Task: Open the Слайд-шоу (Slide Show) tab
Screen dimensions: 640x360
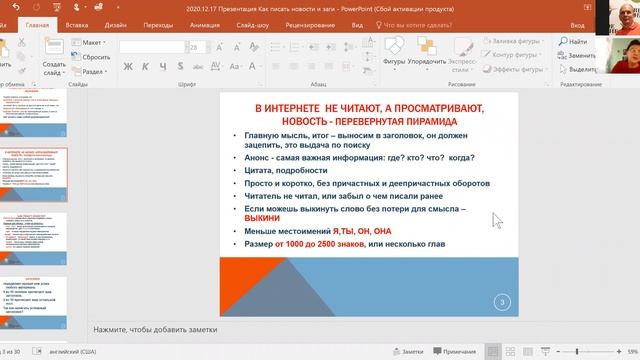Action: point(253,25)
